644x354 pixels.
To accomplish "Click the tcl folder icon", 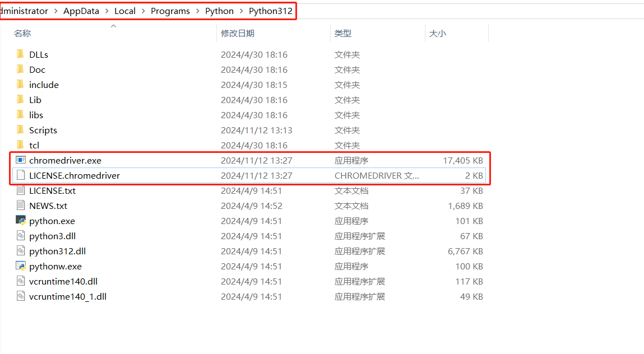I will point(21,145).
